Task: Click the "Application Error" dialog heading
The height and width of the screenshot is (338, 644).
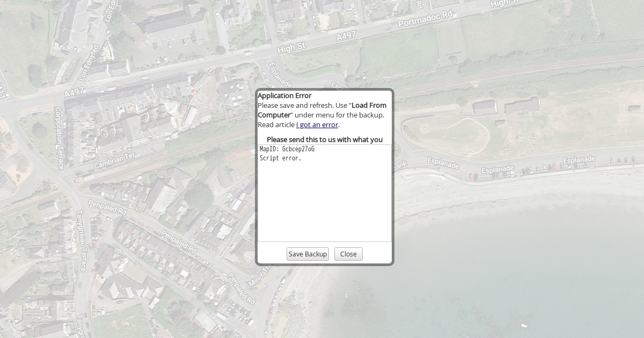Action: tap(284, 95)
